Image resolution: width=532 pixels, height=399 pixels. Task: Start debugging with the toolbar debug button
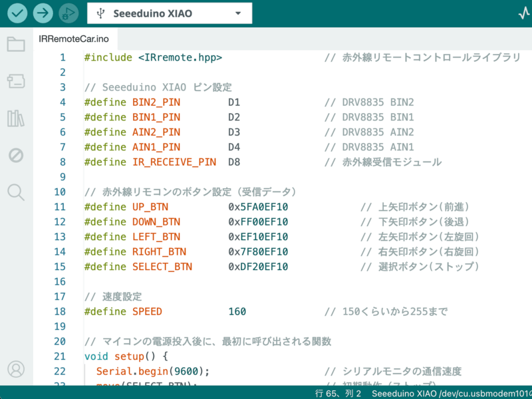coord(67,13)
